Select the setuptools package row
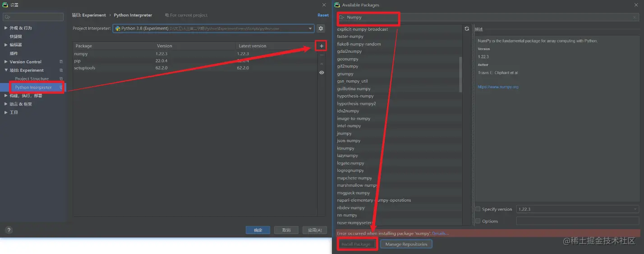Screen dimensions: 644x254 (x=195, y=68)
